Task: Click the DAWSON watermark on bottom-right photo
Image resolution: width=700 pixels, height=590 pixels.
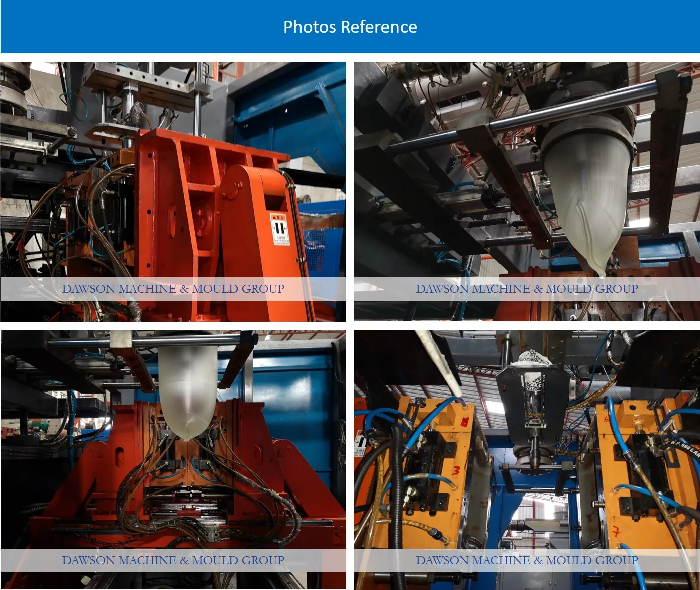Action: (x=527, y=560)
